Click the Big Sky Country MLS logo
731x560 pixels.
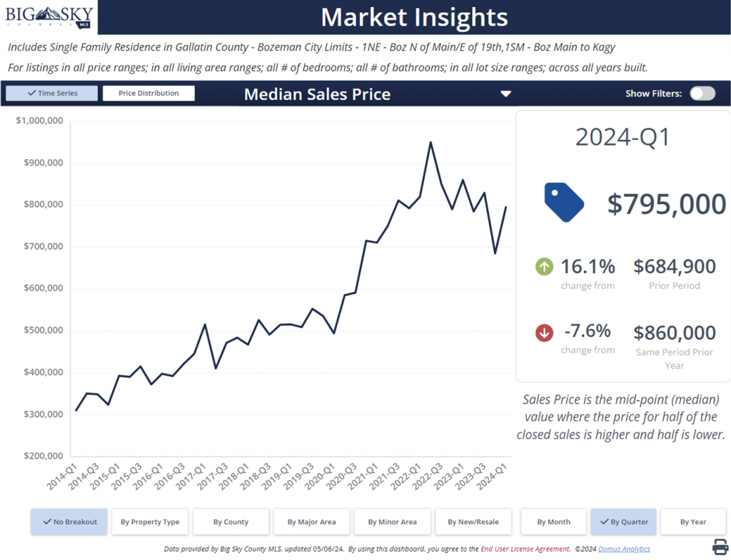[49, 16]
